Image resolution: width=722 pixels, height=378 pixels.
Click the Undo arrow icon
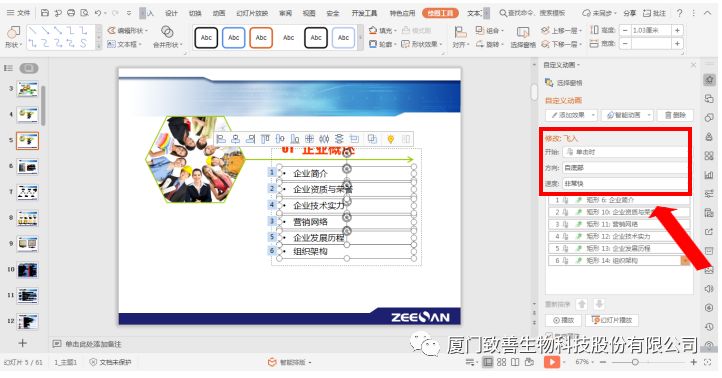click(x=98, y=13)
